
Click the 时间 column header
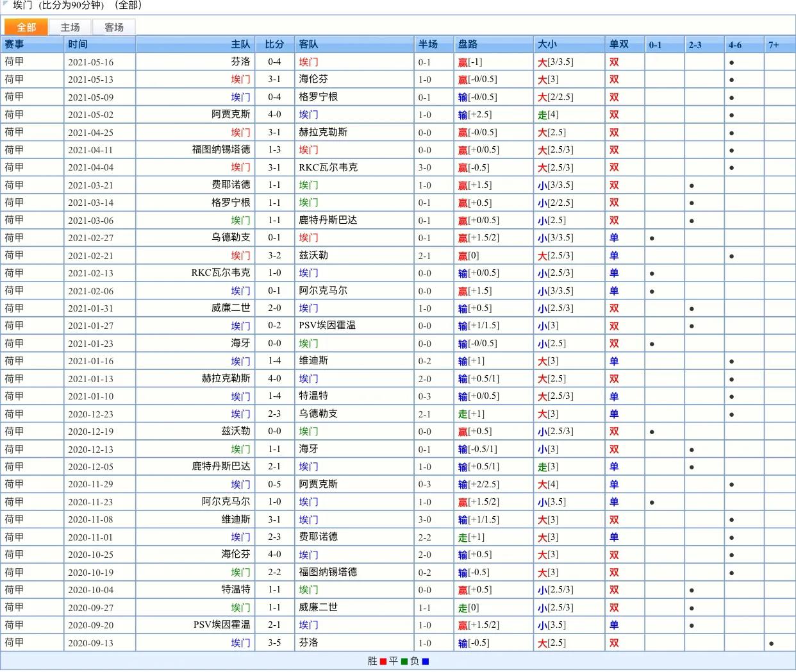click(78, 44)
